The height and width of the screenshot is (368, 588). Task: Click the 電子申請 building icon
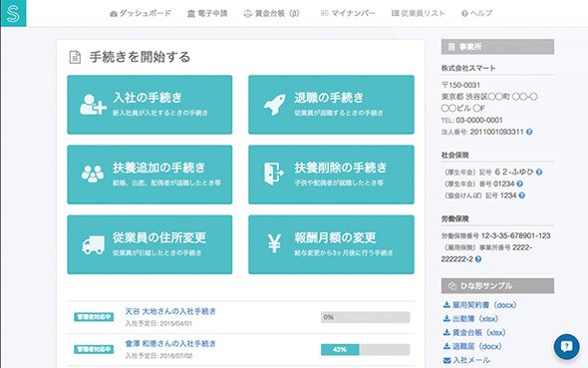point(191,14)
